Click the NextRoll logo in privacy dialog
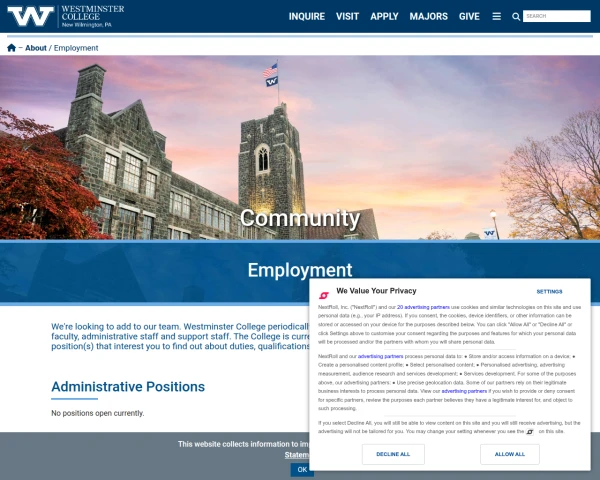 (x=324, y=294)
